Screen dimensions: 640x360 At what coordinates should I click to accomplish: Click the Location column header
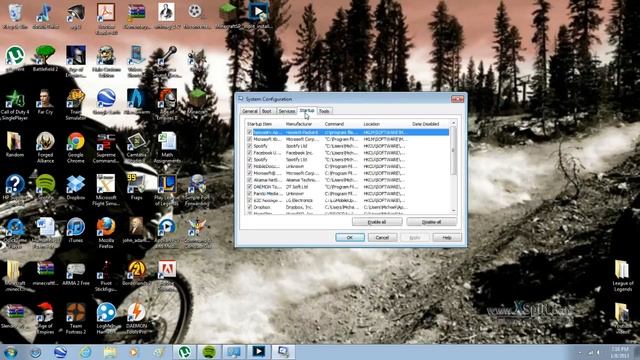point(386,124)
